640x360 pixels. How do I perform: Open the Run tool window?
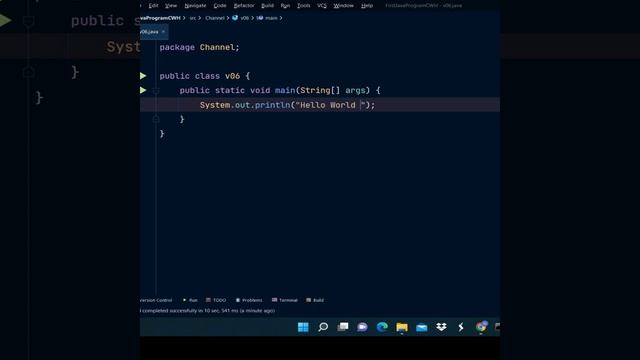[x=190, y=300]
